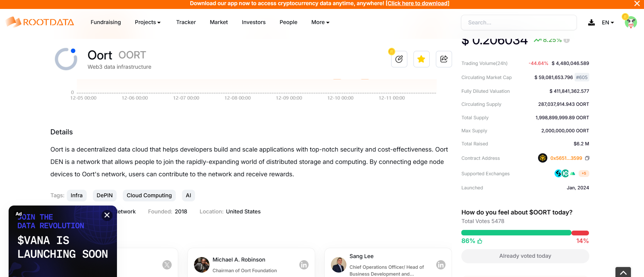Click the 12-08 00:00 chart axis label

(x=237, y=98)
